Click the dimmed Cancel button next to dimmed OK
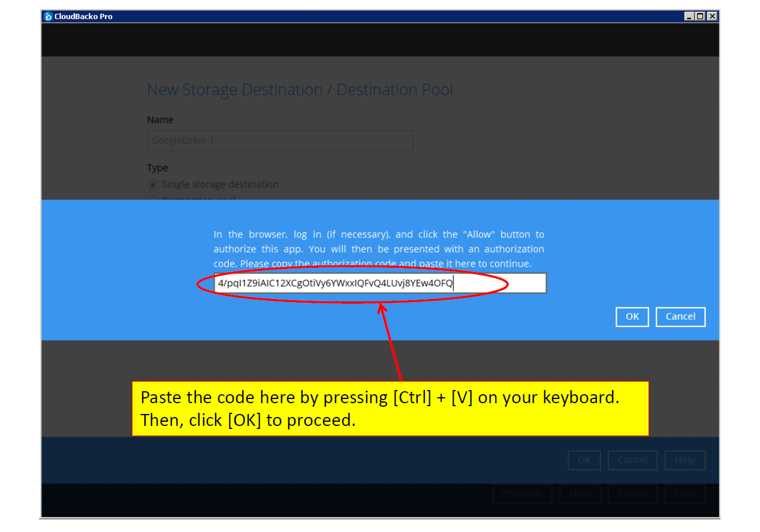Image resolution: width=760 pixels, height=532 pixels. (632, 460)
